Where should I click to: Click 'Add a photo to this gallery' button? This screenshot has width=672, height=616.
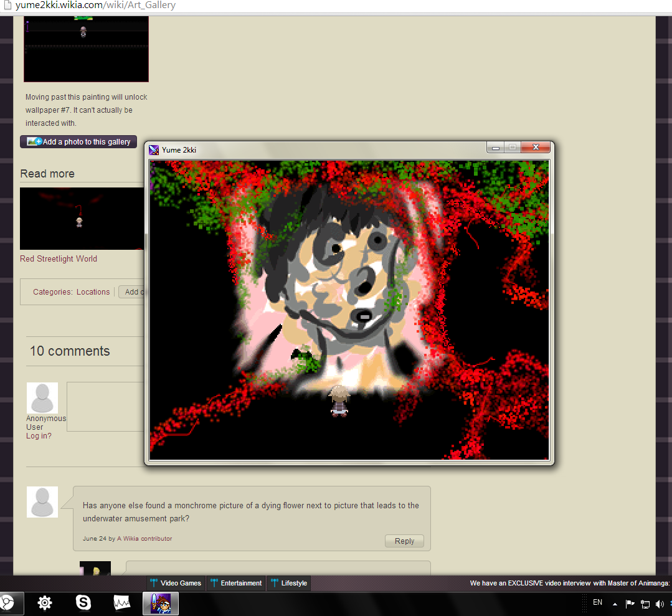coord(78,142)
